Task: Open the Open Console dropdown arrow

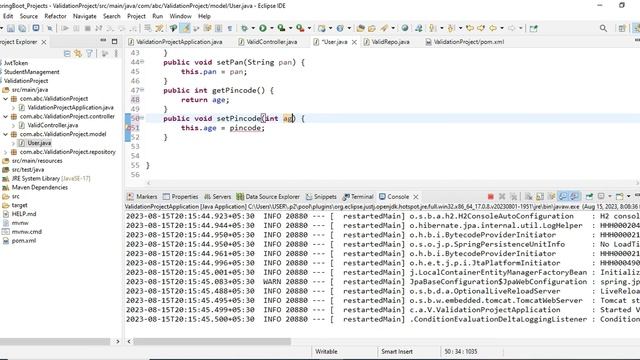Action: [628, 197]
